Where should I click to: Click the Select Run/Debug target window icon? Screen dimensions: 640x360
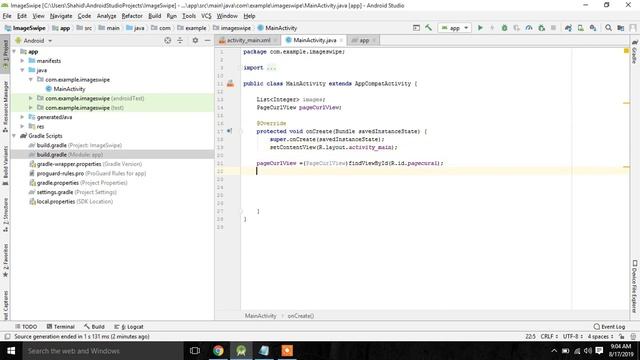pyautogui.click(x=416, y=28)
